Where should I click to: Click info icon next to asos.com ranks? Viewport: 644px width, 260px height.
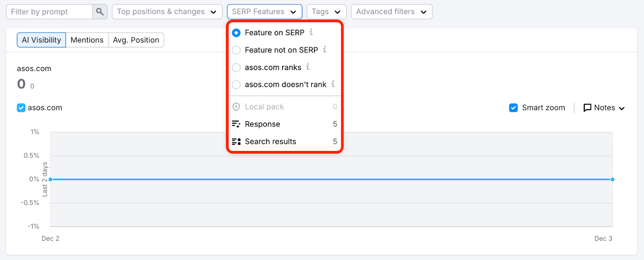pyautogui.click(x=308, y=67)
